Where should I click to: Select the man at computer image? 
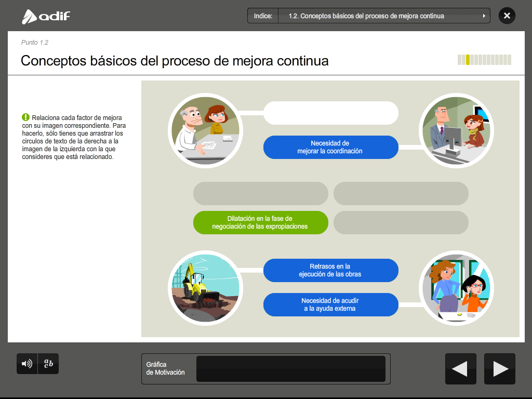click(456, 130)
